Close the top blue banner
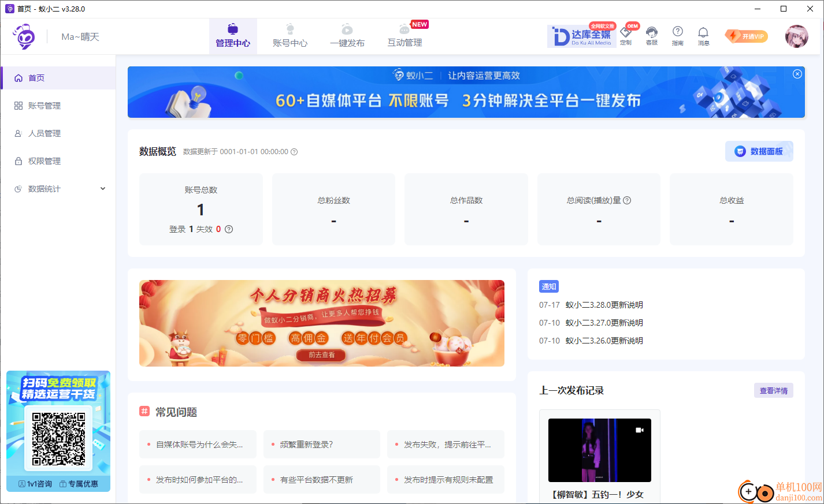 pyautogui.click(x=797, y=74)
